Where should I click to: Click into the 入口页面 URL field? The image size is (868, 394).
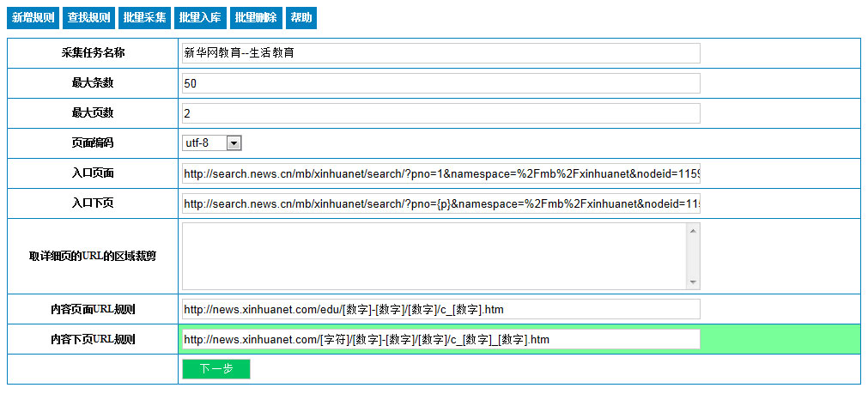(440, 174)
